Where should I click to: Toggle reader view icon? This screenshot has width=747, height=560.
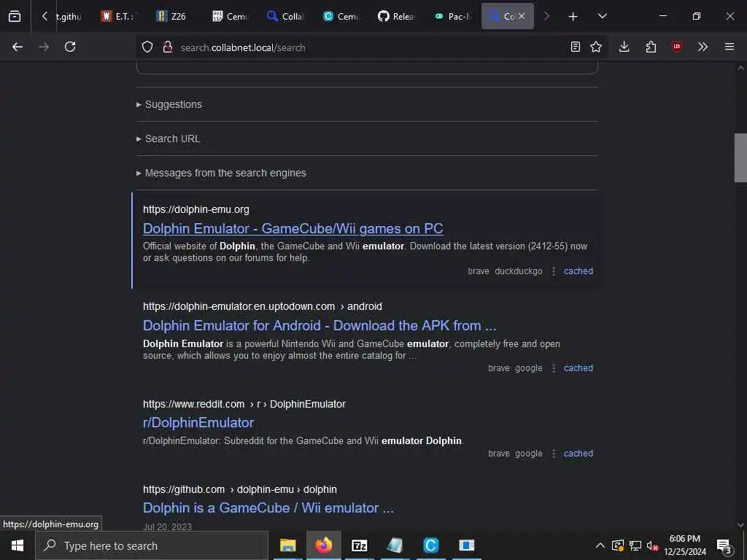tap(576, 47)
